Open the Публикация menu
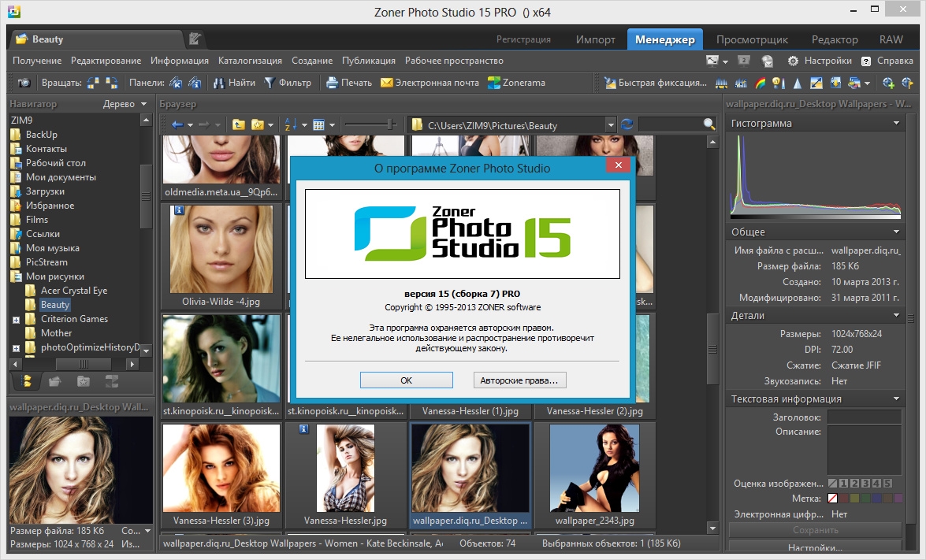This screenshot has width=926, height=560. [369, 61]
